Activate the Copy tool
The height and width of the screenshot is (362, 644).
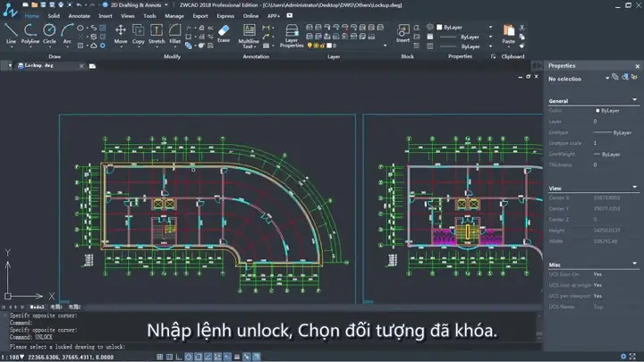(x=139, y=34)
